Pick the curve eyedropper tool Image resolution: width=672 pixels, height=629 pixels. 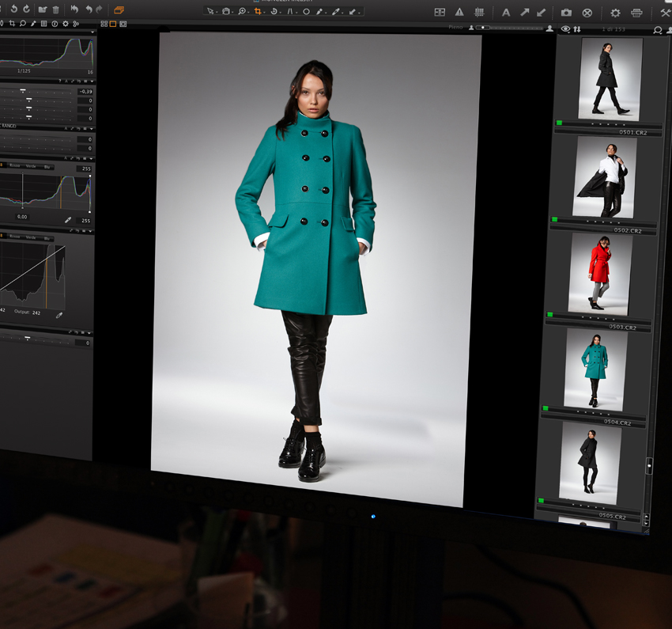[x=59, y=315]
